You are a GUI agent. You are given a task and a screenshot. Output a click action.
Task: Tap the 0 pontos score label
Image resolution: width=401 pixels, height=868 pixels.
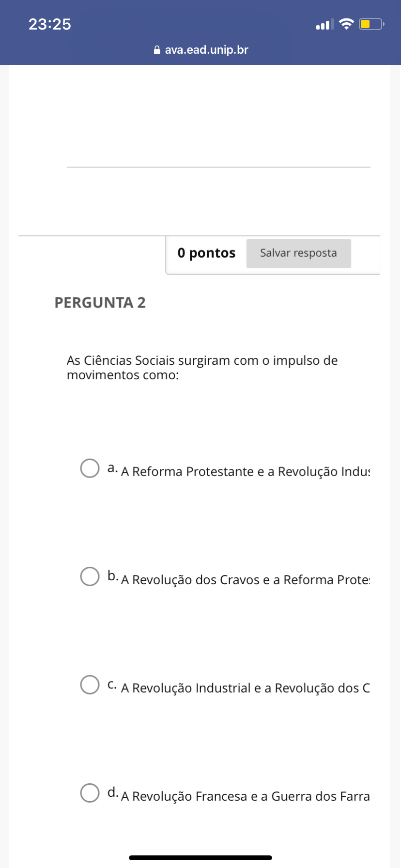206,253
